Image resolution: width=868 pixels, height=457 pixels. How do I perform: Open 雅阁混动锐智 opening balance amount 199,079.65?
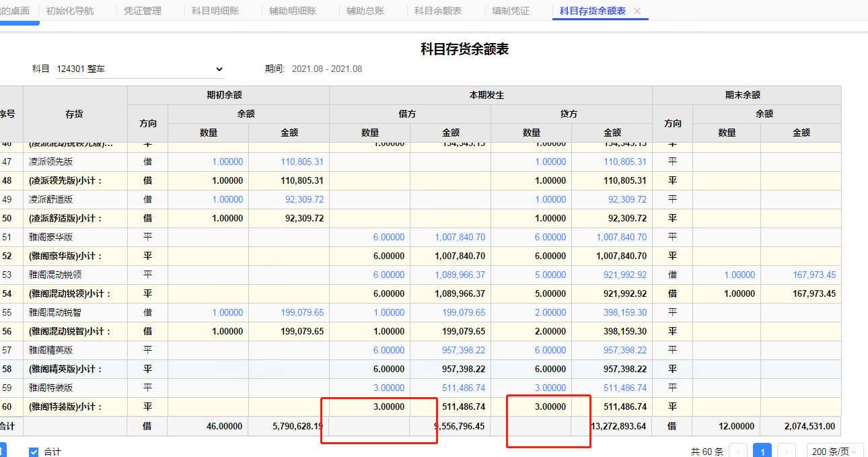[302, 312]
